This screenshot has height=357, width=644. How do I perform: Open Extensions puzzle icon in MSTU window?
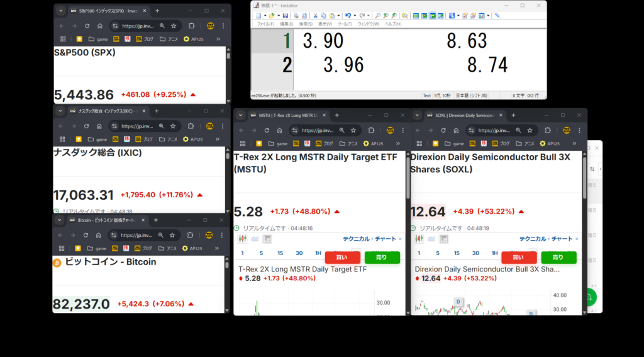pos(371,131)
